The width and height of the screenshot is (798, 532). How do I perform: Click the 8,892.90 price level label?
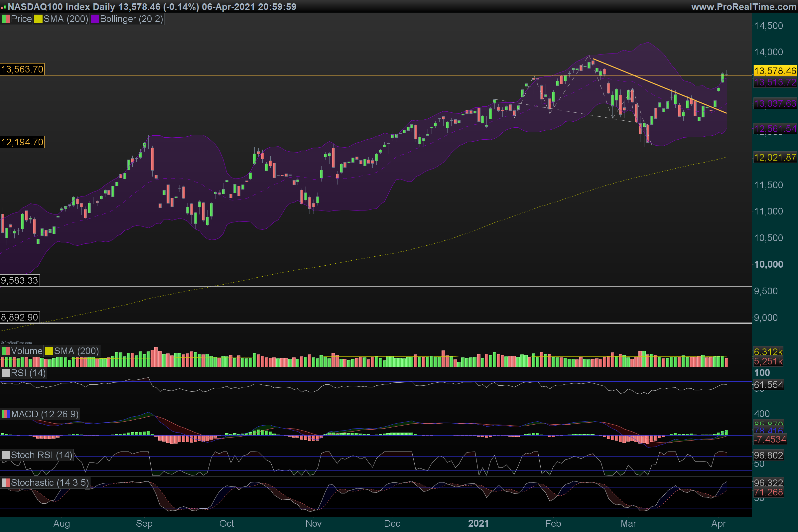coord(20,317)
